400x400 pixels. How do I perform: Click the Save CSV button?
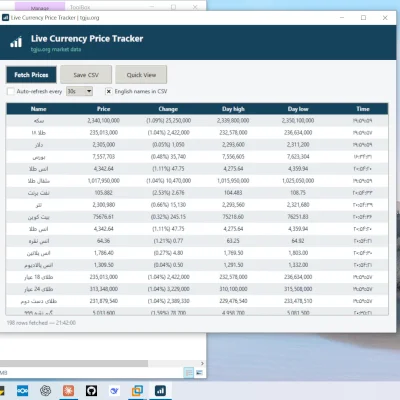click(x=86, y=75)
